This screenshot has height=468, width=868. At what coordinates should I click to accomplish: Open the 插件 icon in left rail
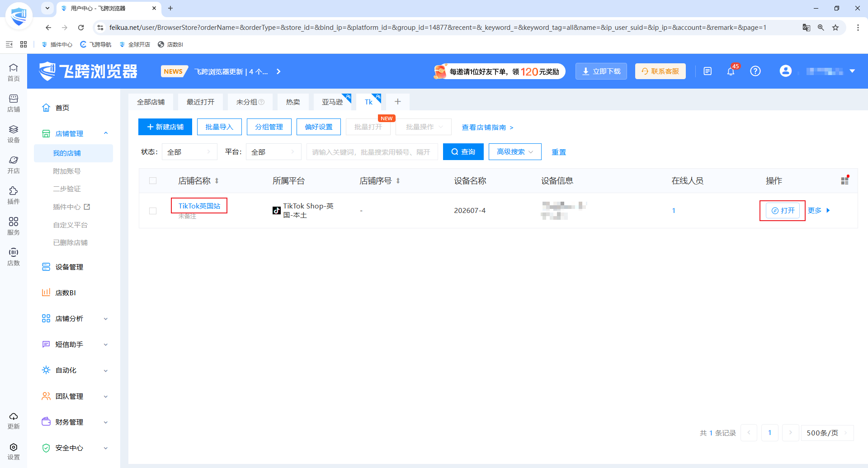click(x=14, y=195)
